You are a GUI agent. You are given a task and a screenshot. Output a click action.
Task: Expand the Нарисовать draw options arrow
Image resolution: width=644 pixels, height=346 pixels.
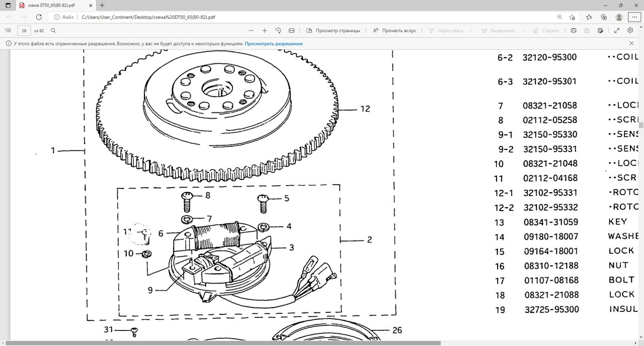[471, 31]
